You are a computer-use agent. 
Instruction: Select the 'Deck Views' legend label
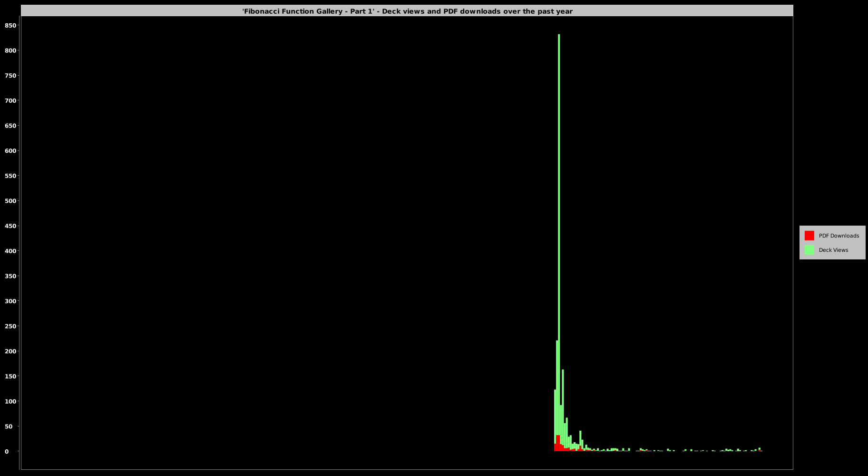(833, 250)
